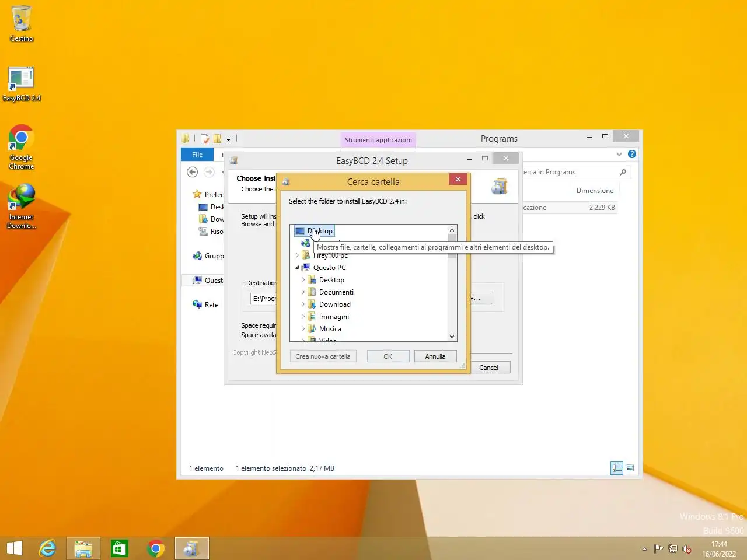This screenshot has width=747, height=560.
Task: Click the Windows Start button
Action: coord(15,548)
